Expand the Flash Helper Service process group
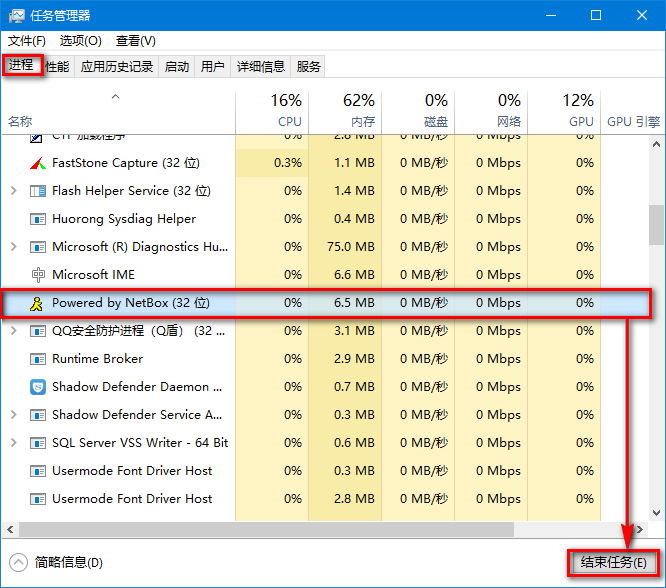 (x=13, y=191)
